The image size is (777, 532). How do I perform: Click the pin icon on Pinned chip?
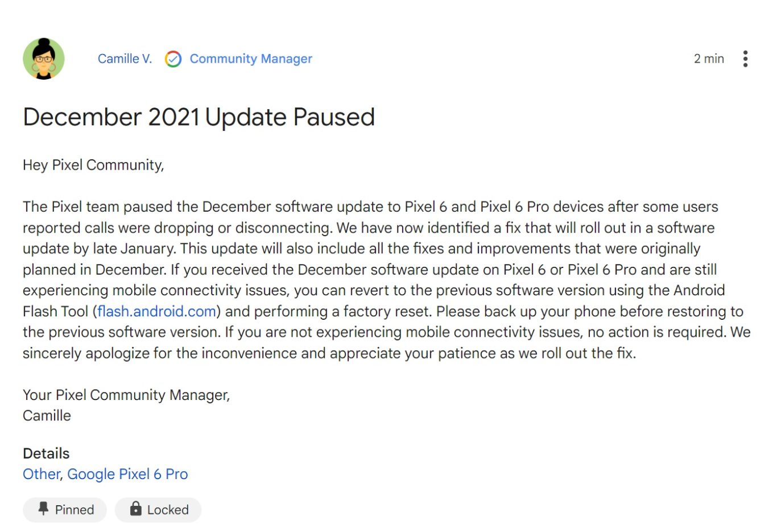43,509
